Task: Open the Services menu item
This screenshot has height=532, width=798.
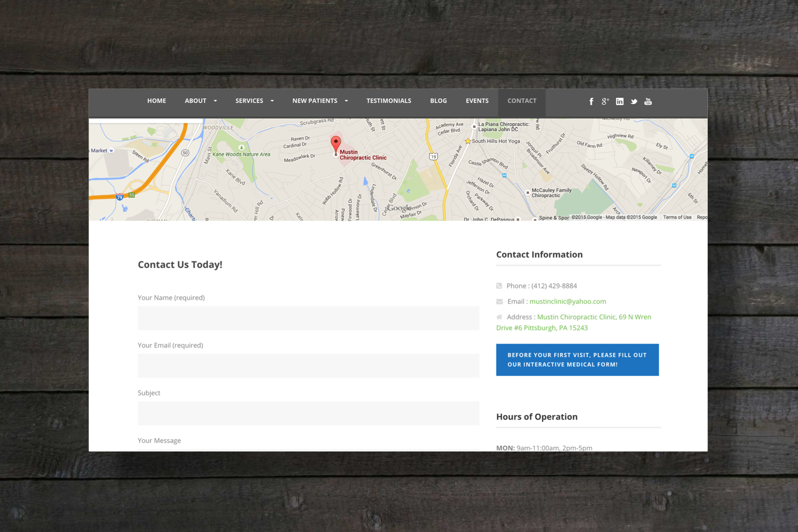Action: 249,101
